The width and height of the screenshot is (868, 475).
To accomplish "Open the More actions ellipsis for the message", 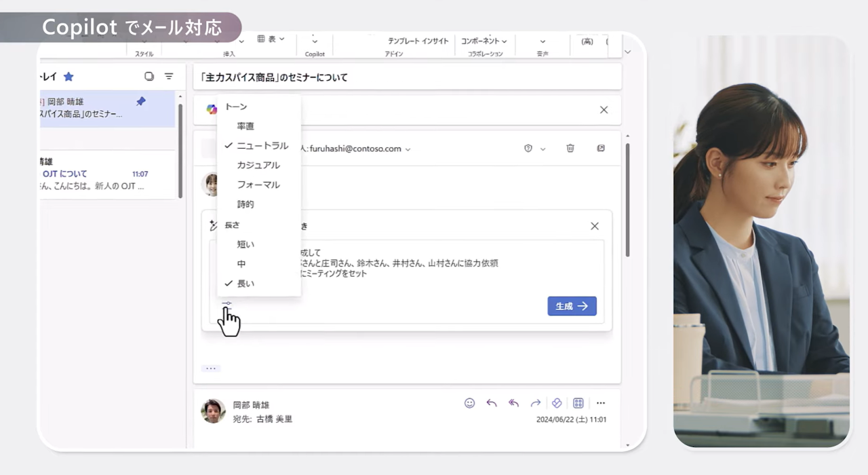I will tap(600, 403).
